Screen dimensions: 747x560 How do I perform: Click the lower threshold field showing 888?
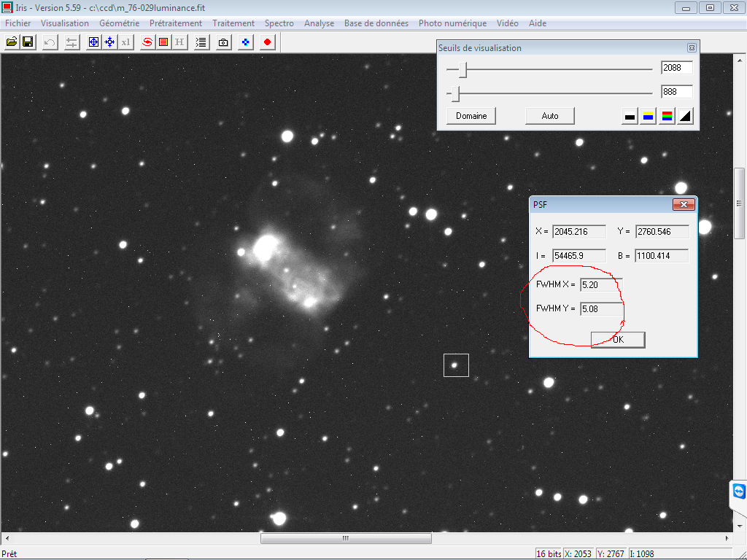tap(676, 91)
